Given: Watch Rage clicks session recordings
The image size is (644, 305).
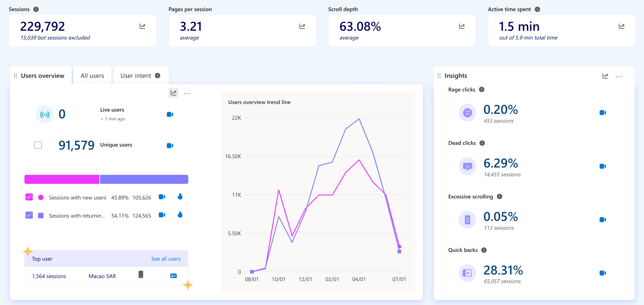Looking at the screenshot, I should tap(603, 113).
